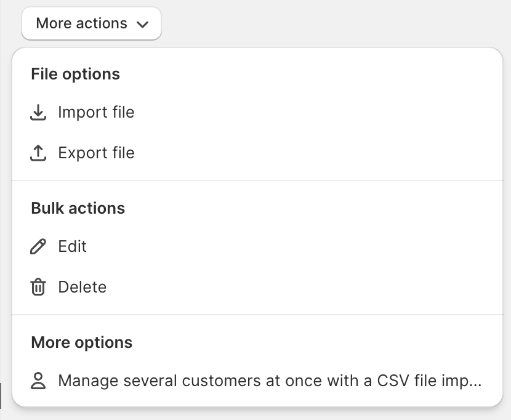Select the Import file menu entry
Image resolution: width=511 pixels, height=420 pixels.
(x=257, y=112)
